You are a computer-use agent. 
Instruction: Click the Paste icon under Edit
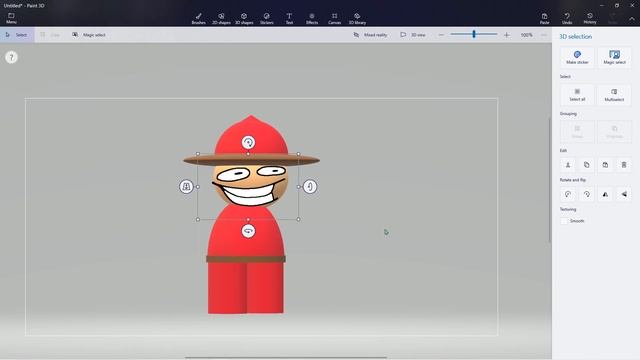tap(605, 165)
